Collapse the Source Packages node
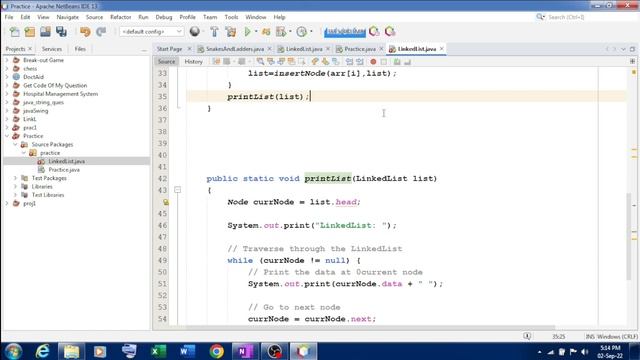The image size is (640, 360). click(15, 144)
